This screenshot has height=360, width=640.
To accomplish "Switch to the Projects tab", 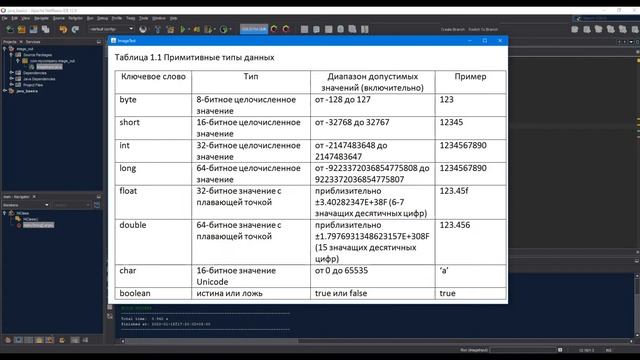I will (x=10, y=42).
